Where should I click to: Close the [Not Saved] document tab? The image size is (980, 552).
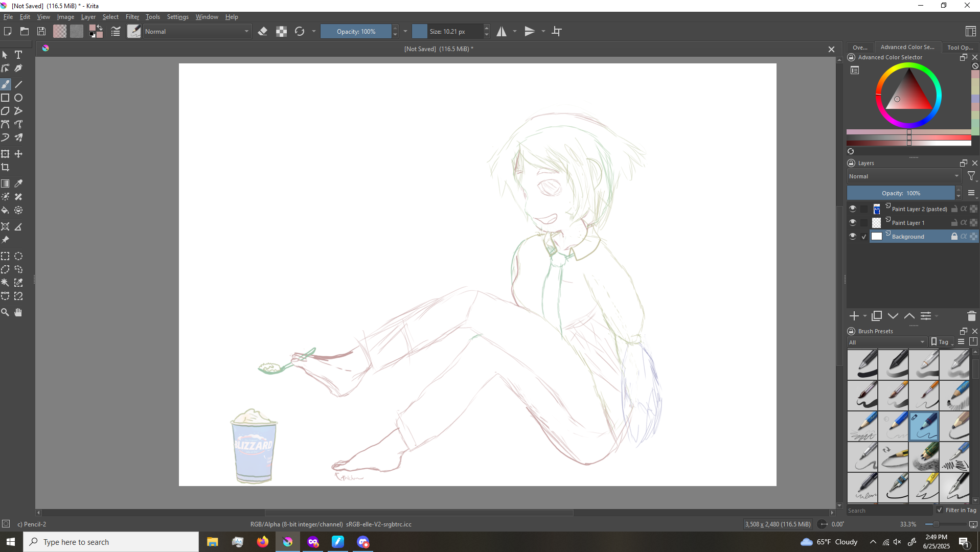pyautogui.click(x=831, y=49)
